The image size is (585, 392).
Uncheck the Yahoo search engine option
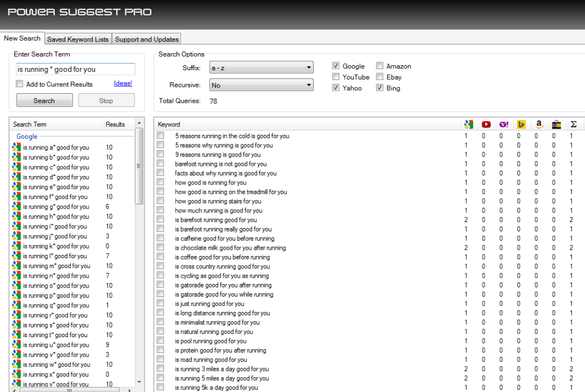[x=336, y=88]
